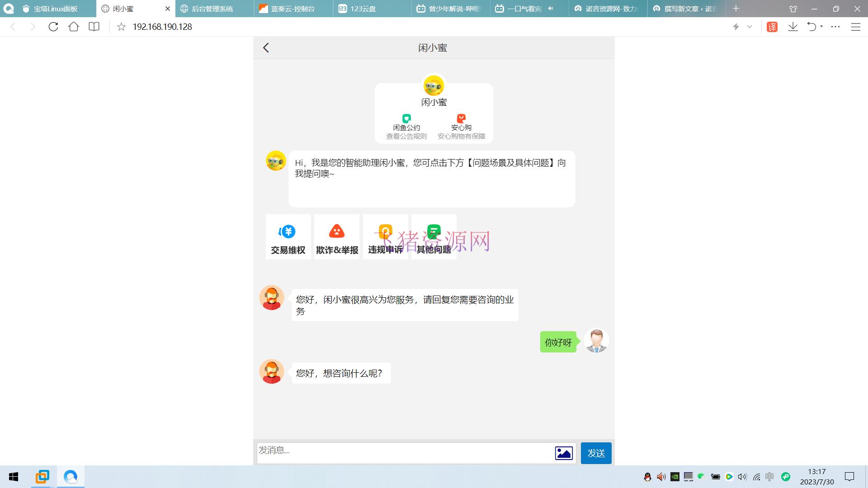Image resolution: width=868 pixels, height=488 pixels.
Task: Open the three-dot more tools menu
Action: click(835, 27)
